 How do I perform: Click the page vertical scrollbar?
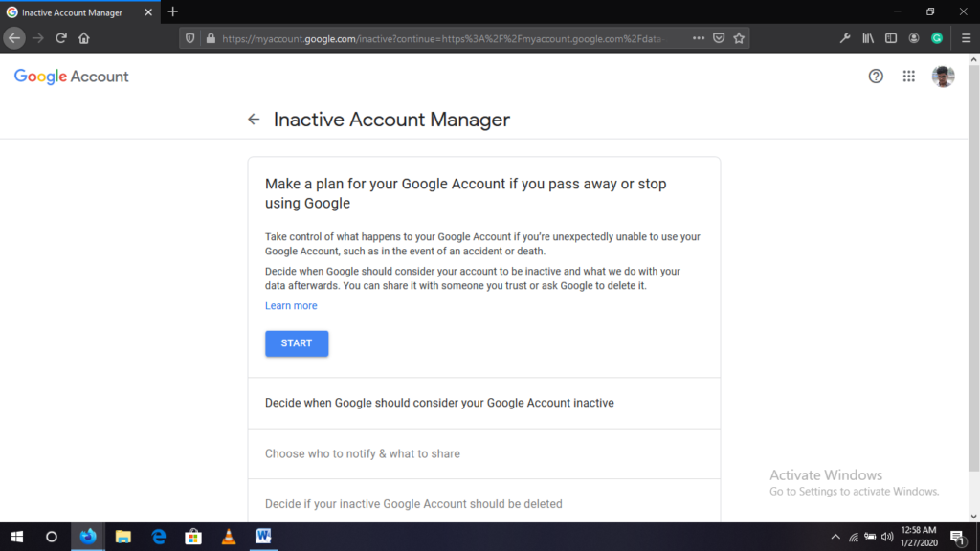click(x=973, y=269)
